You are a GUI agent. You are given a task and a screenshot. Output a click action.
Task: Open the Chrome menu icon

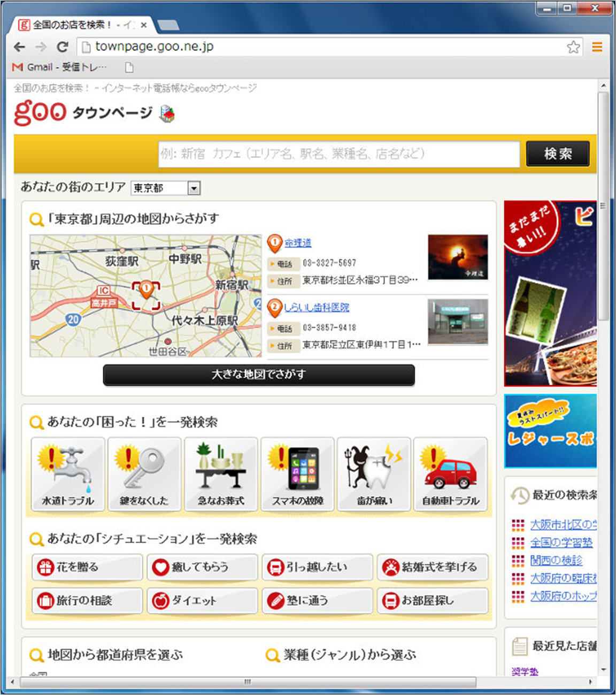[x=597, y=47]
